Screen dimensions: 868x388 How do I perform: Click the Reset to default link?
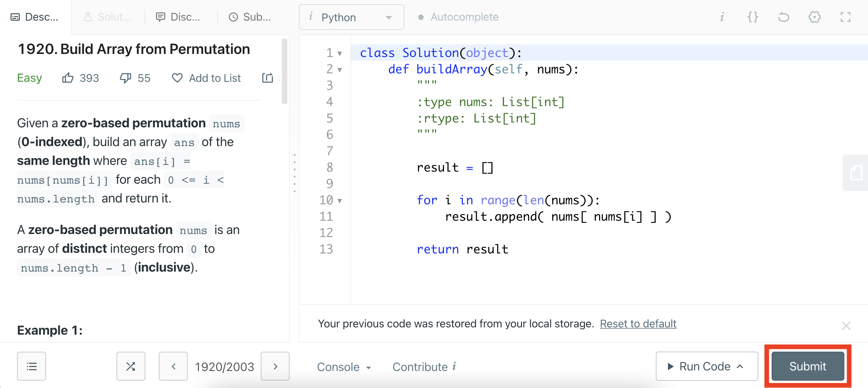click(x=638, y=324)
